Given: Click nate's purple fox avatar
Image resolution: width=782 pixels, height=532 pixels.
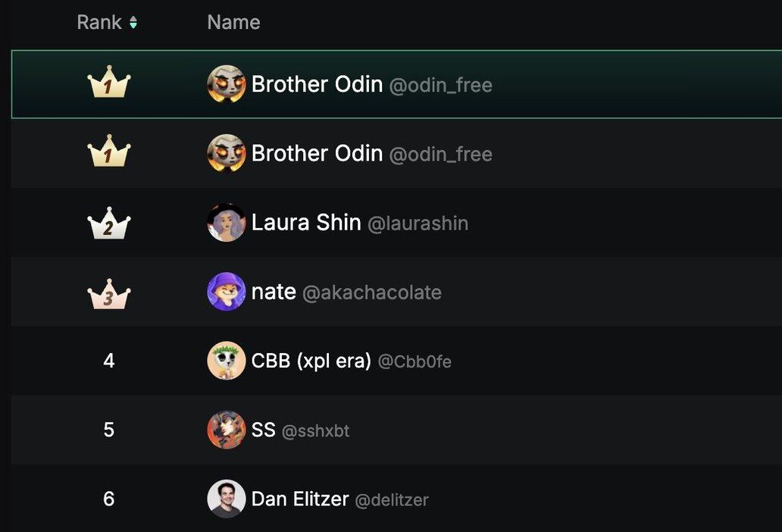Looking at the screenshot, I should tap(226, 292).
